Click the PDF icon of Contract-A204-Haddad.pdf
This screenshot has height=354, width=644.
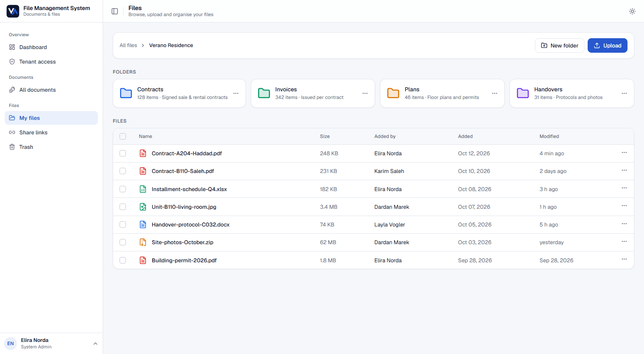click(x=143, y=153)
